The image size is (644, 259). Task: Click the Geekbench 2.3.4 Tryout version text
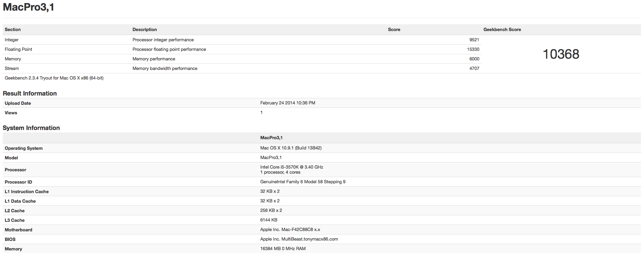54,78
